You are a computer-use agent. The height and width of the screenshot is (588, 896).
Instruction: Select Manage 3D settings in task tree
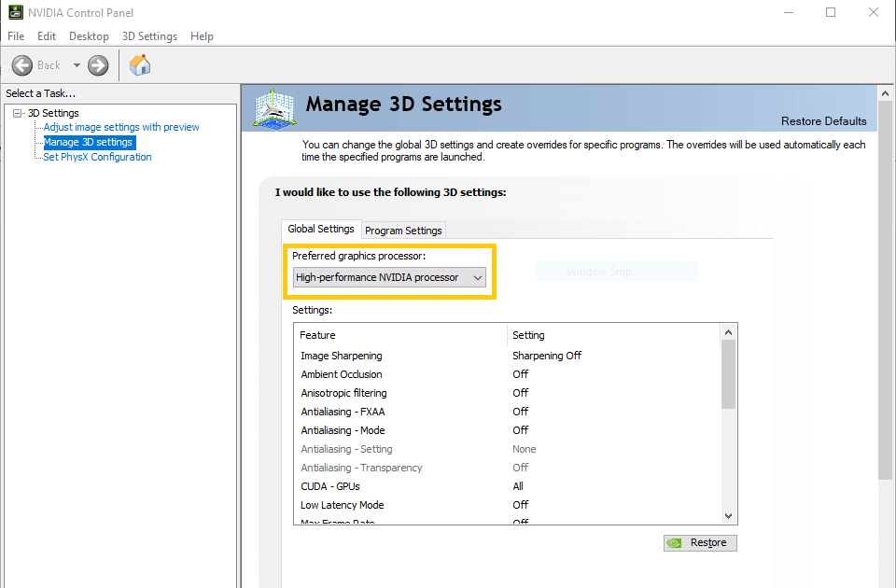[88, 142]
